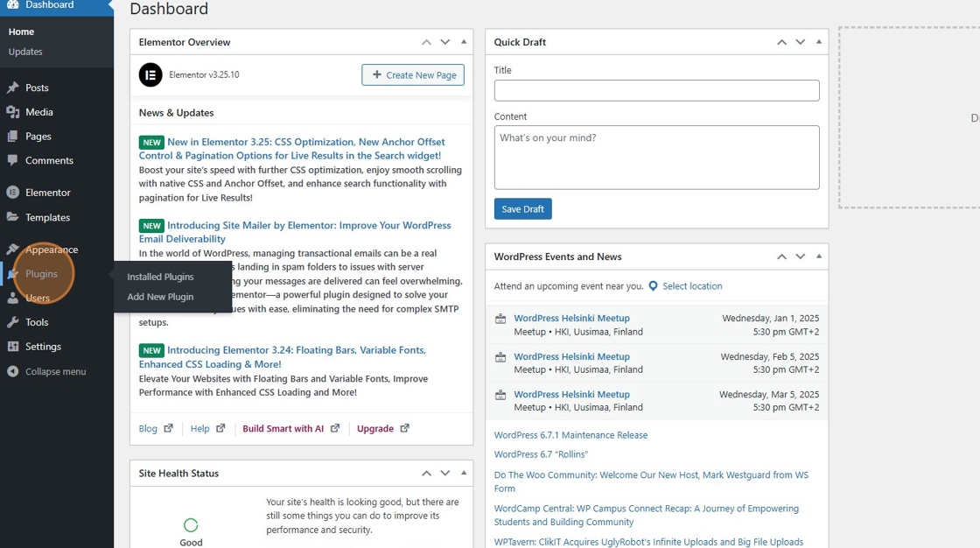980x548 pixels.
Task: Move Quick Draft panel up
Action: 781,42
